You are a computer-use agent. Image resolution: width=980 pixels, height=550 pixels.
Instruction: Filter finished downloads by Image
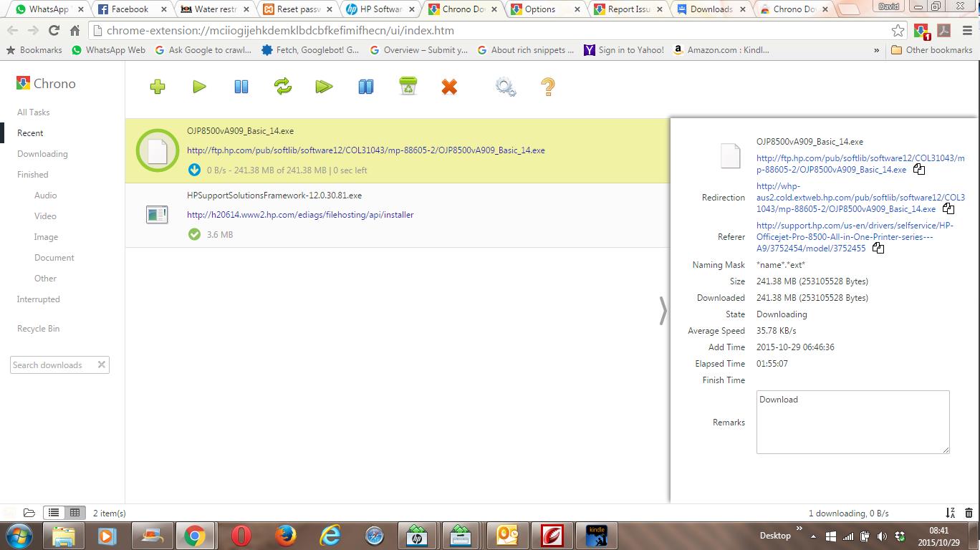tap(46, 236)
